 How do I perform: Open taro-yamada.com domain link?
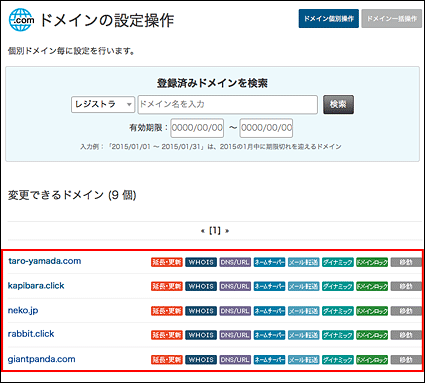coord(45,261)
